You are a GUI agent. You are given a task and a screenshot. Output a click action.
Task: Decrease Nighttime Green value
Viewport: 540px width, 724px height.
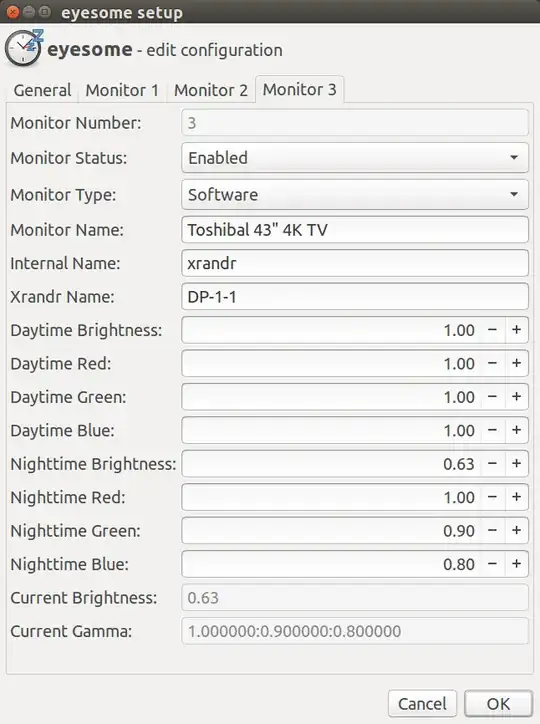coord(492,531)
